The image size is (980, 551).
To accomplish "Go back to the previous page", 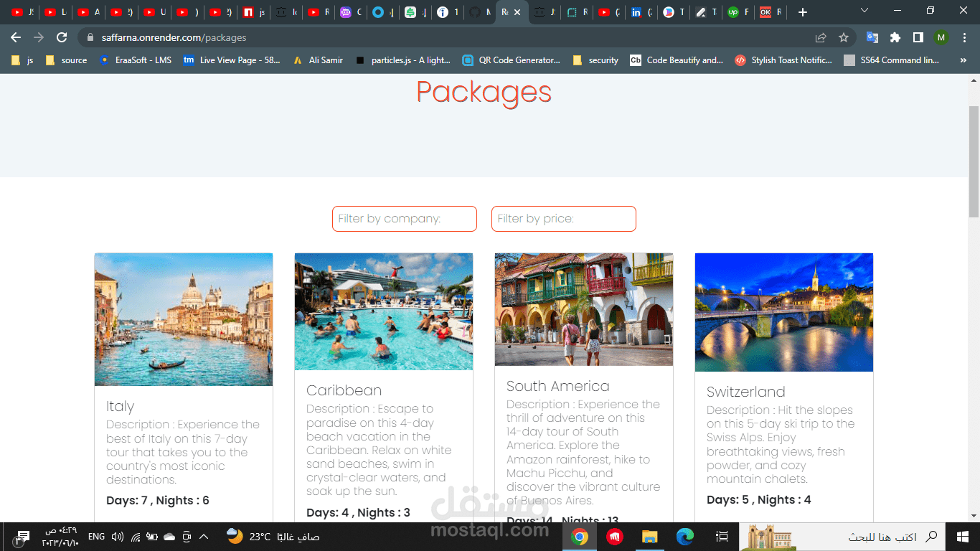I will coord(16,37).
